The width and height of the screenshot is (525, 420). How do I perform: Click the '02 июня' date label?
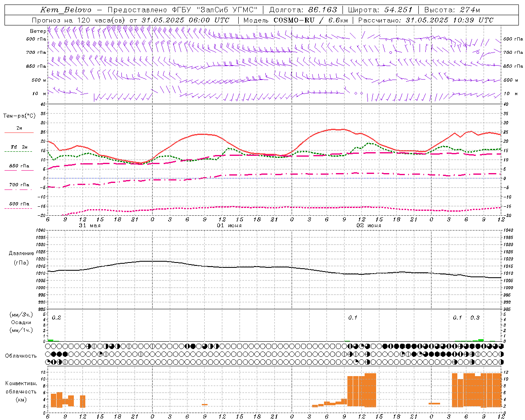pyautogui.click(x=368, y=226)
